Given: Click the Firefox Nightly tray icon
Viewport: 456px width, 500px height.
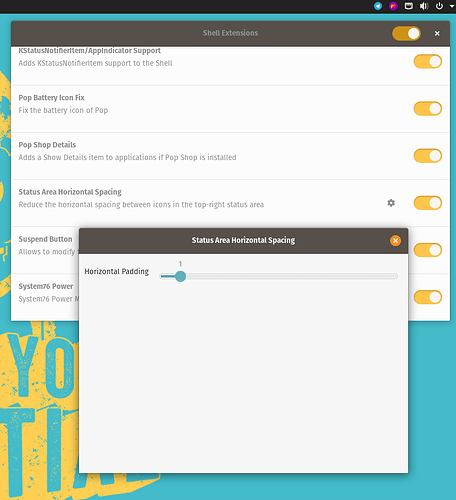Looking at the screenshot, I should [393, 6].
